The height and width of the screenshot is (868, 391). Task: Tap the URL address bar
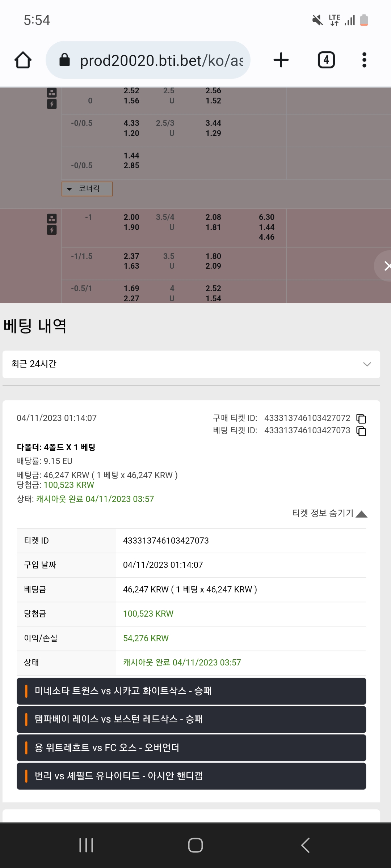(148, 60)
